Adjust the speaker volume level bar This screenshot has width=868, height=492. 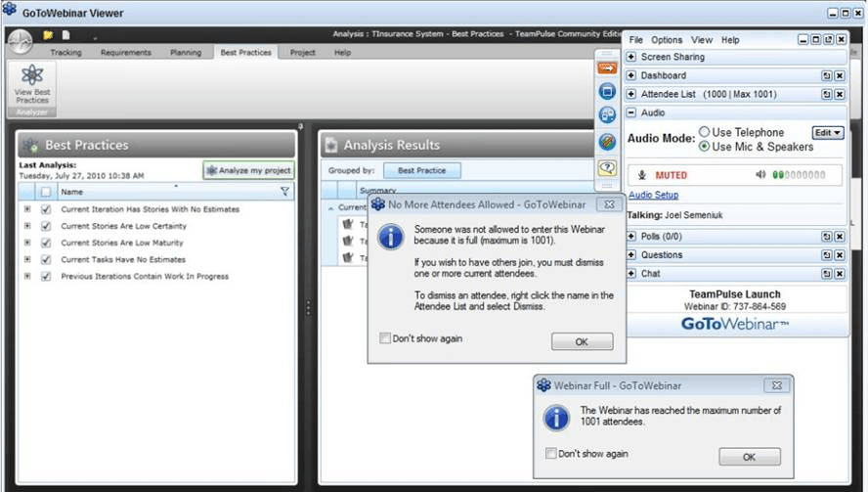799,175
